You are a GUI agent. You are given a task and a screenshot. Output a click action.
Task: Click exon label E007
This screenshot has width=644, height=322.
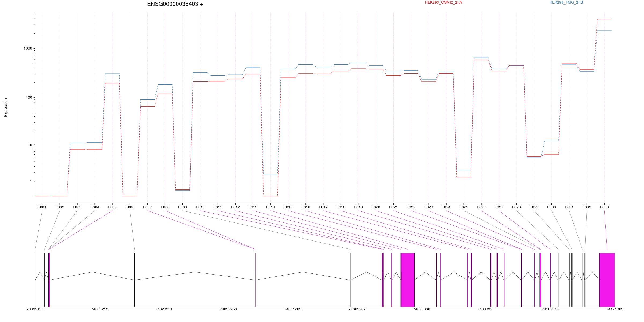[147, 207]
